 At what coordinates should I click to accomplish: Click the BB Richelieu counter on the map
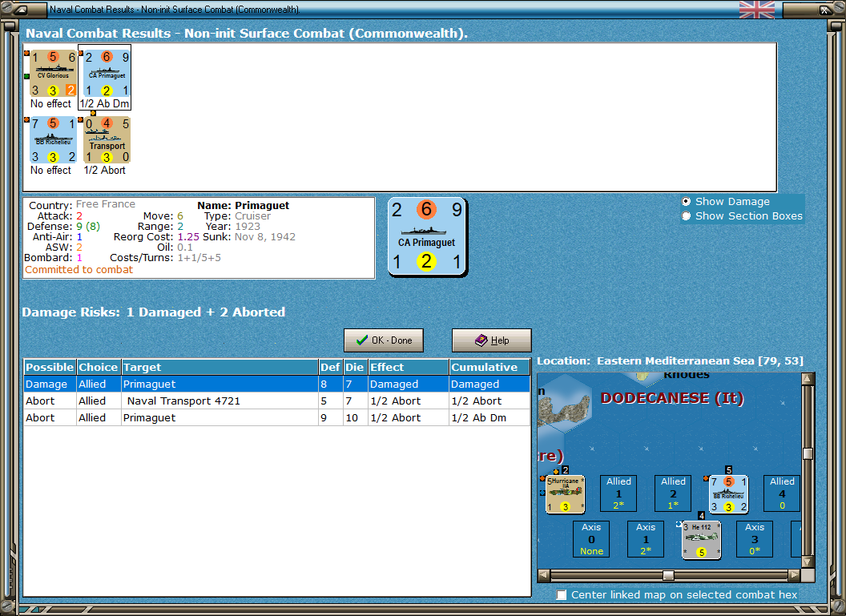click(728, 493)
